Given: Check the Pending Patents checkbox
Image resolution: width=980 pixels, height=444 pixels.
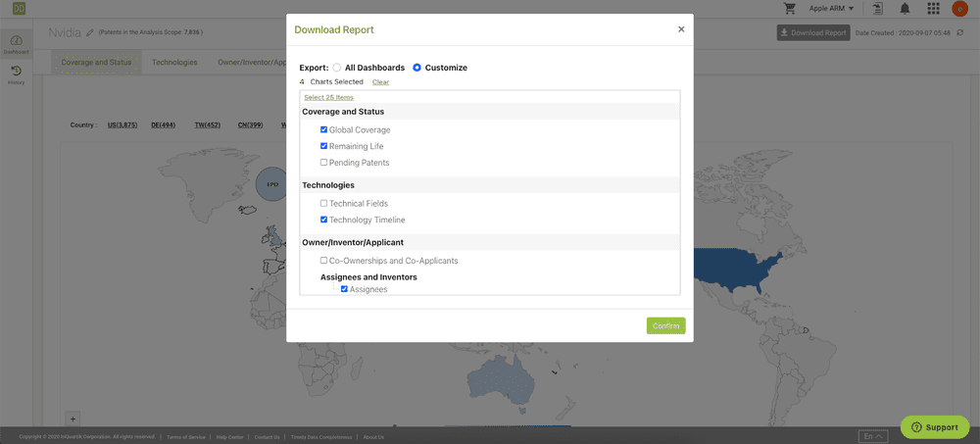Looking at the screenshot, I should pos(323,163).
